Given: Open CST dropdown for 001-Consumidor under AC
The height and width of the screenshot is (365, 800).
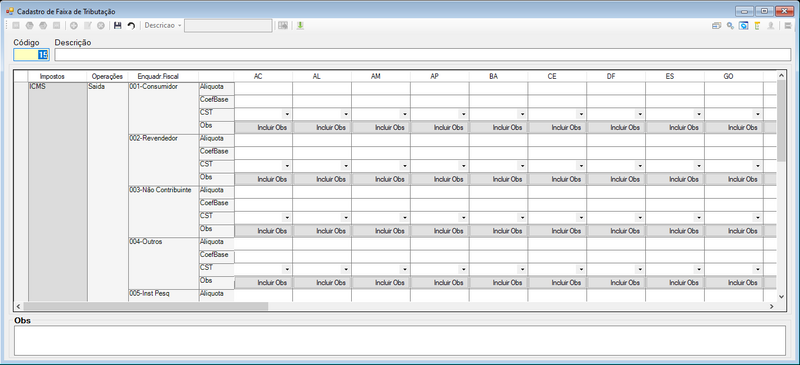Looking at the screenshot, I should pos(287,115).
